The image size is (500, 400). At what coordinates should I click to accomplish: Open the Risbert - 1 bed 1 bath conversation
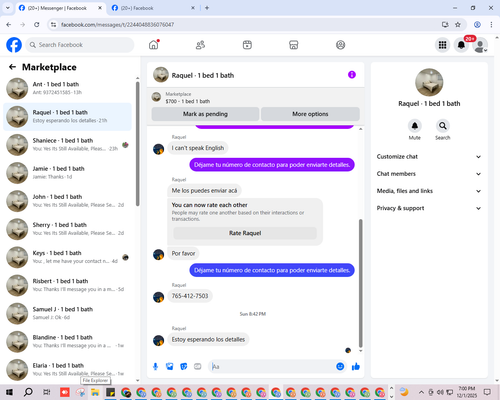[68, 285]
